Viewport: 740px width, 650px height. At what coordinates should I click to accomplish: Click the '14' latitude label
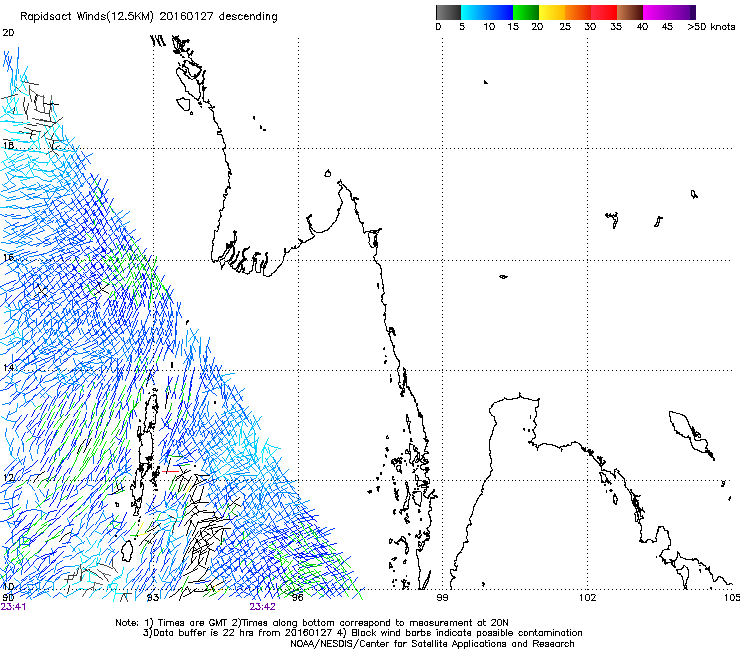point(8,367)
